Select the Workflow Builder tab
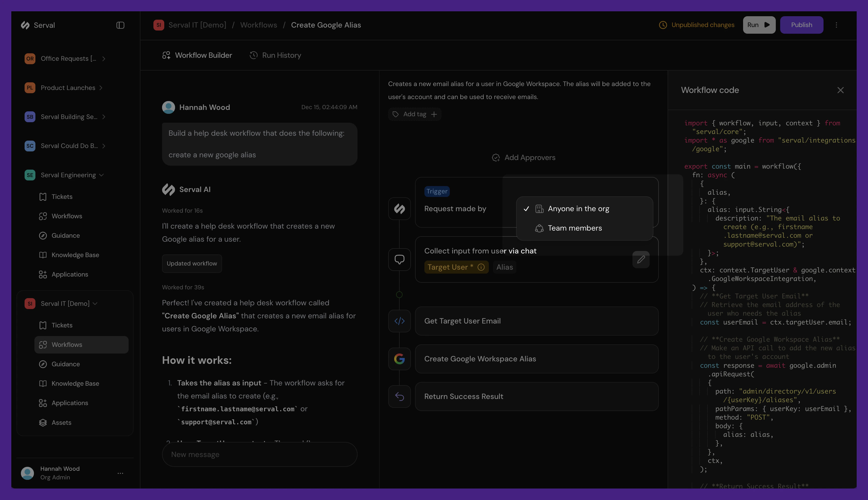The width and height of the screenshot is (868, 500). pos(197,55)
